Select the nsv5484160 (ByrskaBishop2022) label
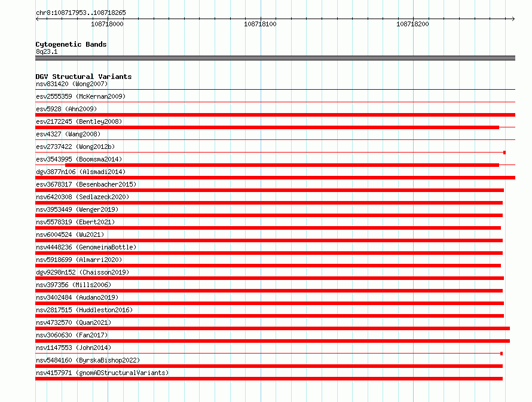The image size is (532, 402). click(88, 360)
